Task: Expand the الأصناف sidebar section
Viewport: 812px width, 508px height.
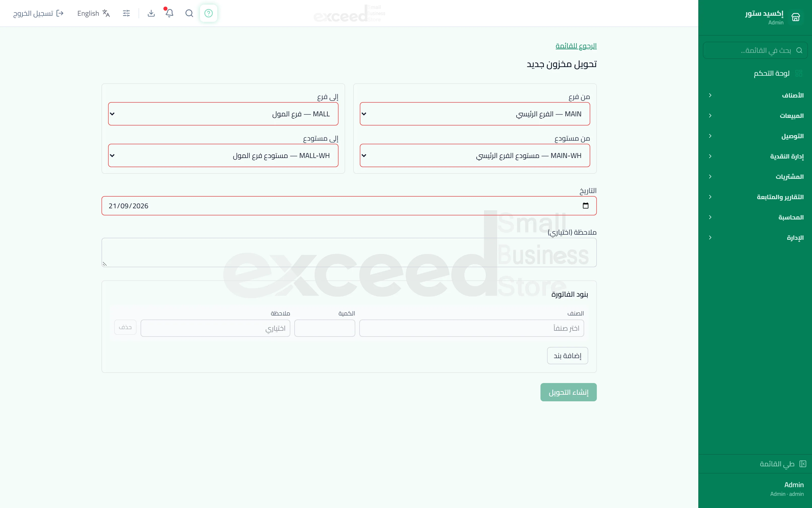Action: tap(755, 96)
